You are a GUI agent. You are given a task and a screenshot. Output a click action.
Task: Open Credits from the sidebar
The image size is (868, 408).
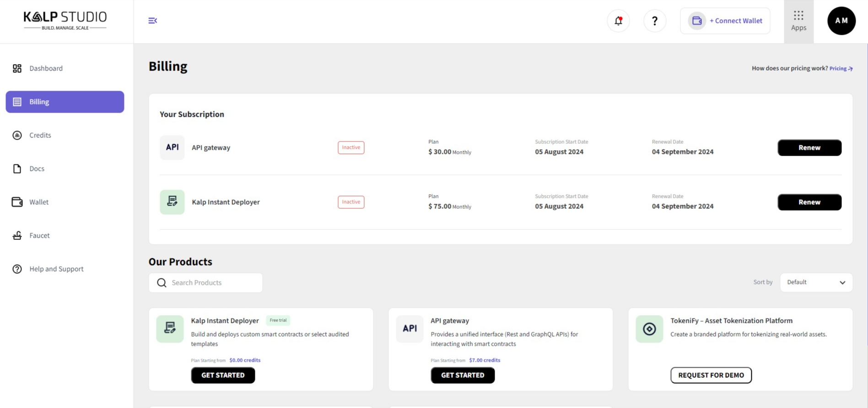[x=40, y=135]
